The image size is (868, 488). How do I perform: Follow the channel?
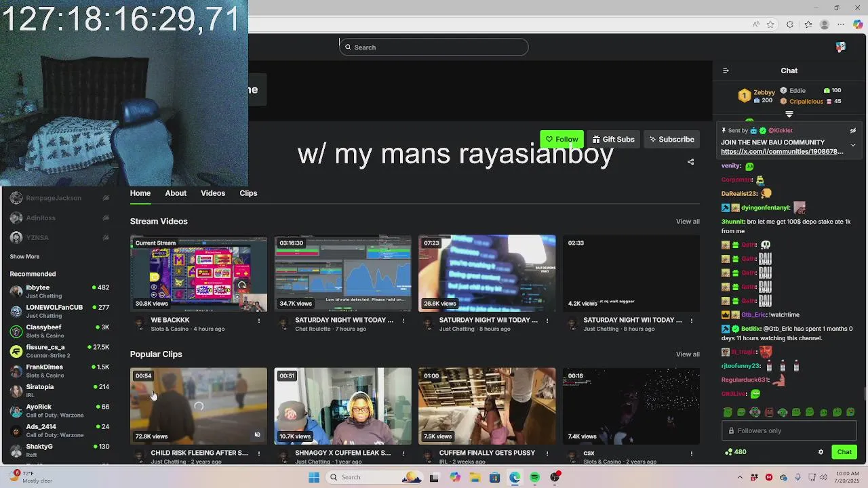(x=561, y=139)
